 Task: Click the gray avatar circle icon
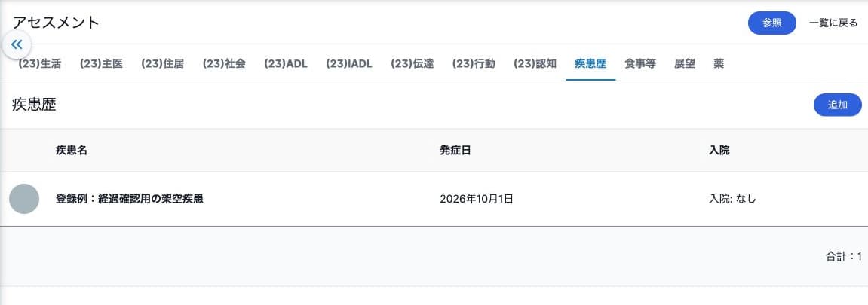[x=24, y=199]
